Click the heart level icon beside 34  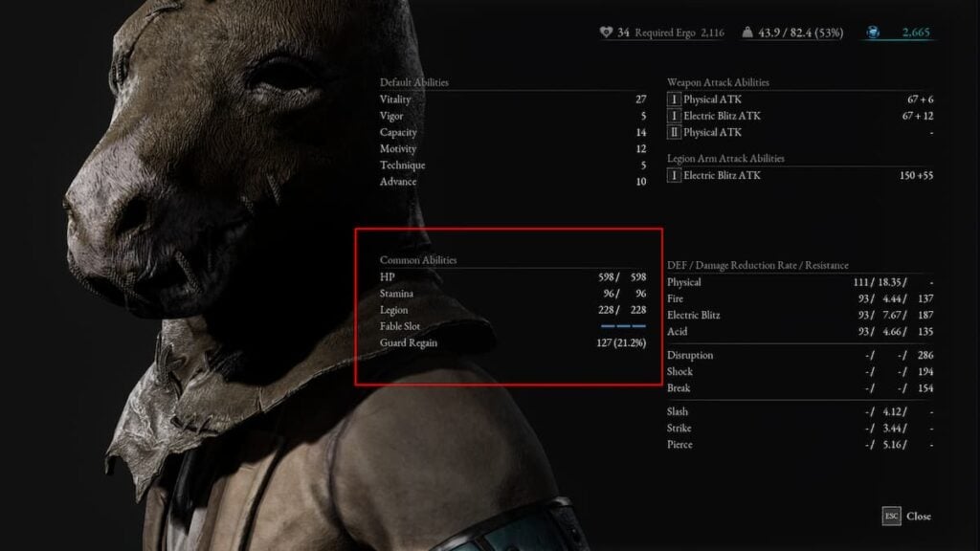[606, 32]
